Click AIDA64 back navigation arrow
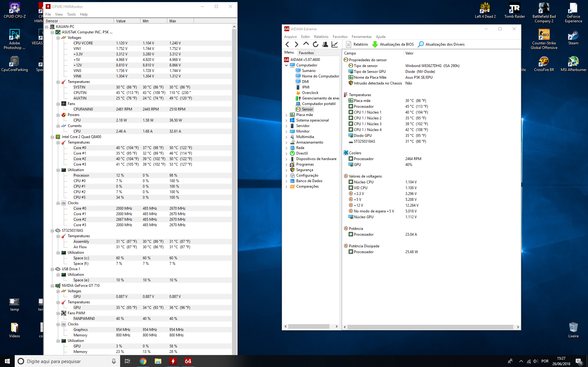Image resolution: width=588 pixels, height=367 pixels. point(287,44)
